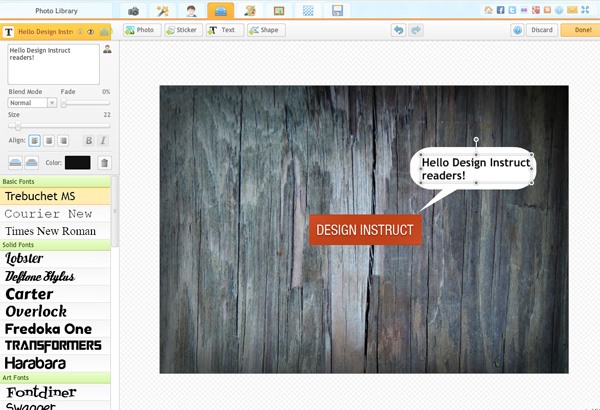Open the black text Color swatch
600x410 pixels.
click(x=78, y=163)
